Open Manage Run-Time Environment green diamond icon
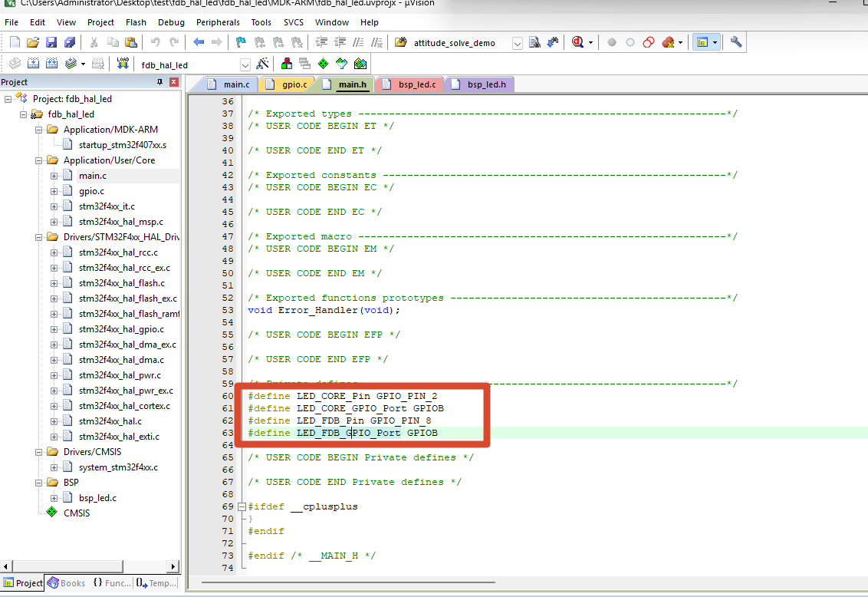This screenshot has width=868, height=597. point(324,64)
